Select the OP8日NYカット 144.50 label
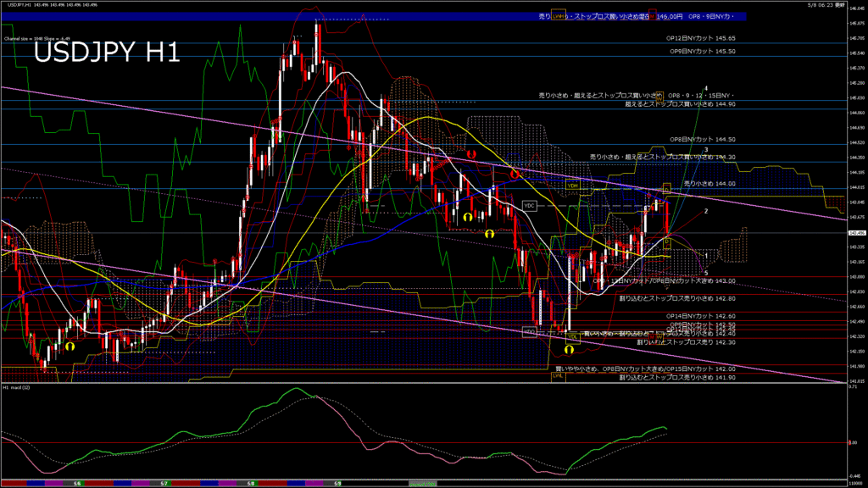 pos(702,139)
